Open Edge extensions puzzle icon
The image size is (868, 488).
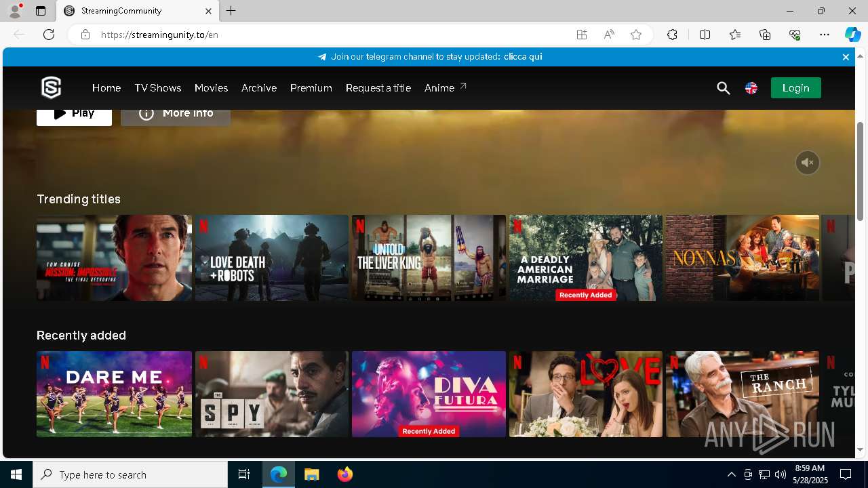(672, 35)
